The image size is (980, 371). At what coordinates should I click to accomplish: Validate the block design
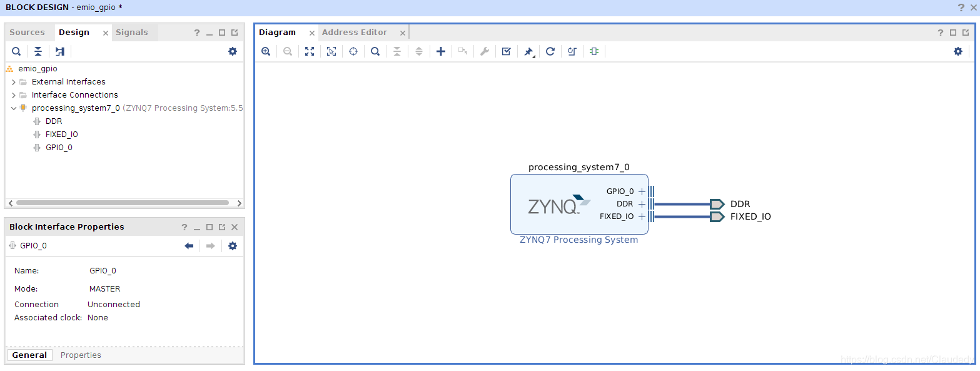[507, 51]
